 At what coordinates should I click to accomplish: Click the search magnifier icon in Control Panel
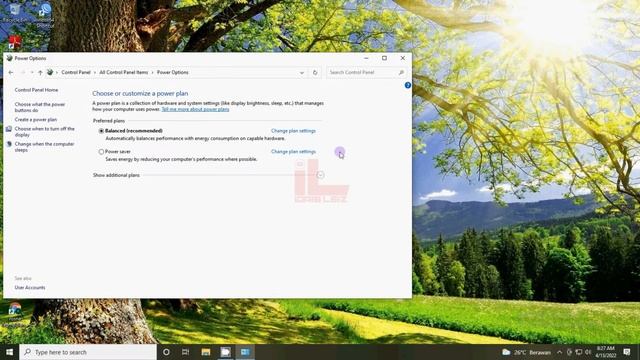(401, 72)
